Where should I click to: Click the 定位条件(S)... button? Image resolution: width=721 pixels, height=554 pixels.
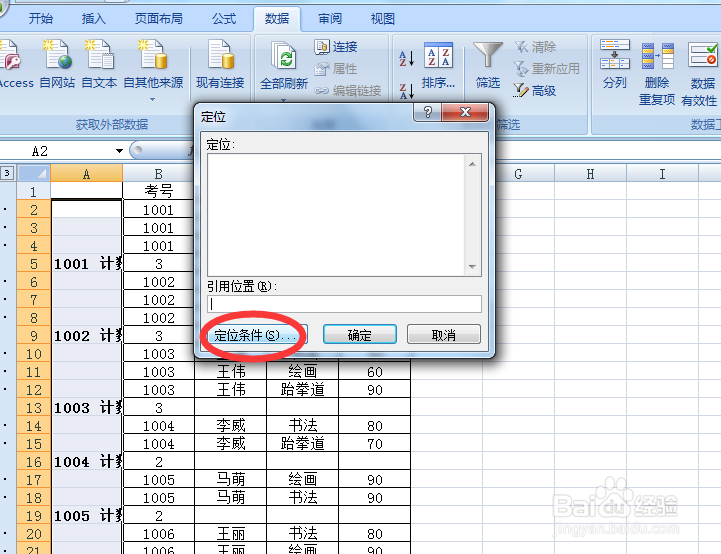pos(255,335)
